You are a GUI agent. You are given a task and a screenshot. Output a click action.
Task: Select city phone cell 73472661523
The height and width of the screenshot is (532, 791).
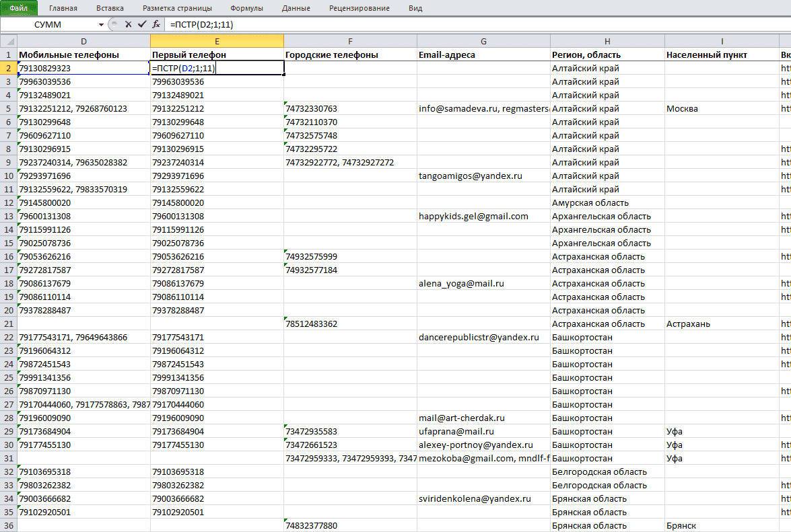[350, 445]
